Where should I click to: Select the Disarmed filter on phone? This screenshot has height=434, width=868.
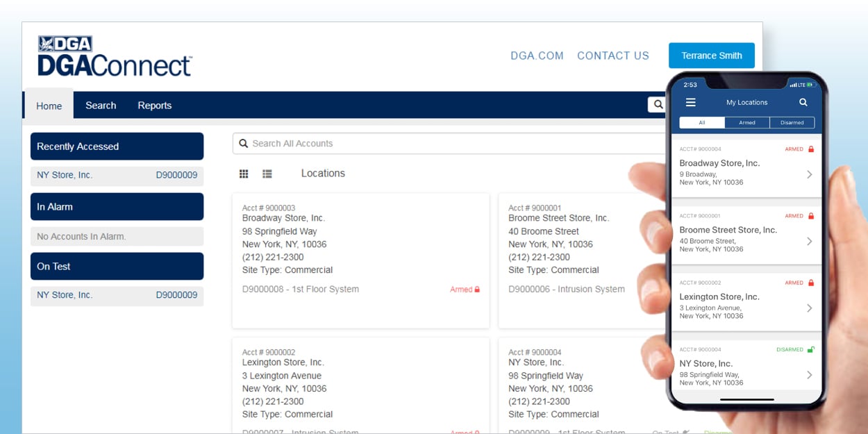click(792, 123)
